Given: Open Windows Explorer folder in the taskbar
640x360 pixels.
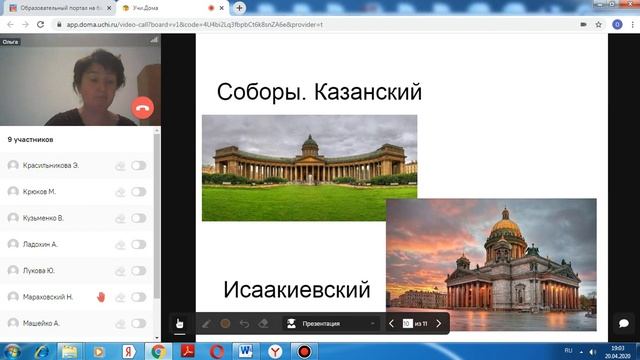Looking at the screenshot, I should pos(70,351).
